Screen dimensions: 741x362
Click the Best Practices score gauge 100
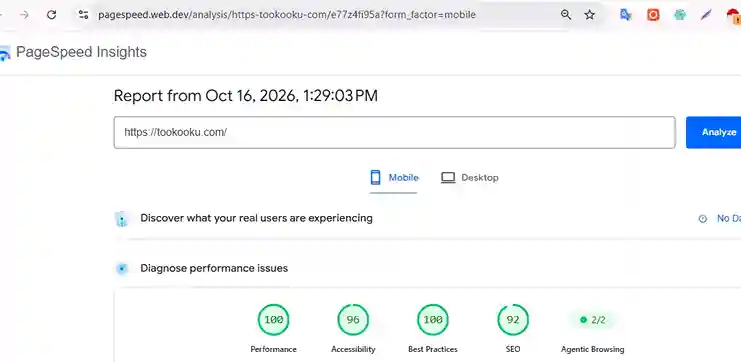[432, 320]
